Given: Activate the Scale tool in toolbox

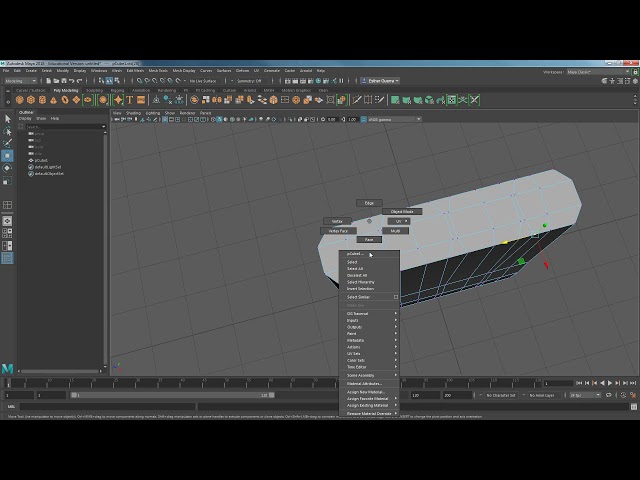Looking at the screenshot, I should tap(7, 181).
